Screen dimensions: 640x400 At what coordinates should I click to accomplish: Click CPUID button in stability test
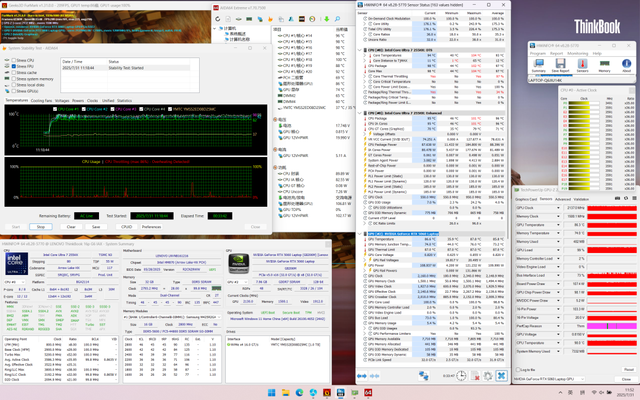tap(127, 227)
